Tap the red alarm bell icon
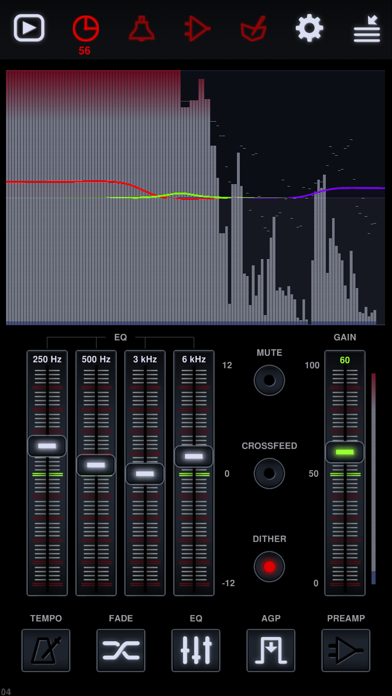Screen dimensions: 392x696 click(142, 28)
